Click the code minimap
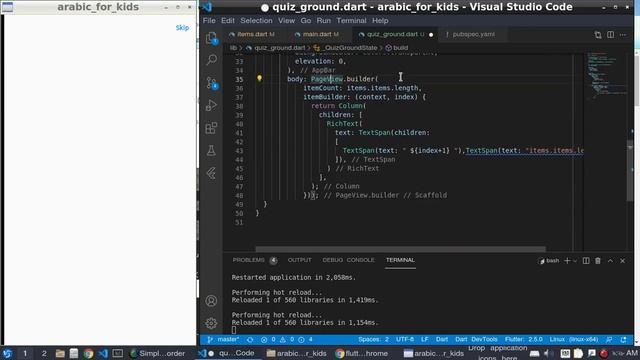640x360 pixels. (x=606, y=76)
